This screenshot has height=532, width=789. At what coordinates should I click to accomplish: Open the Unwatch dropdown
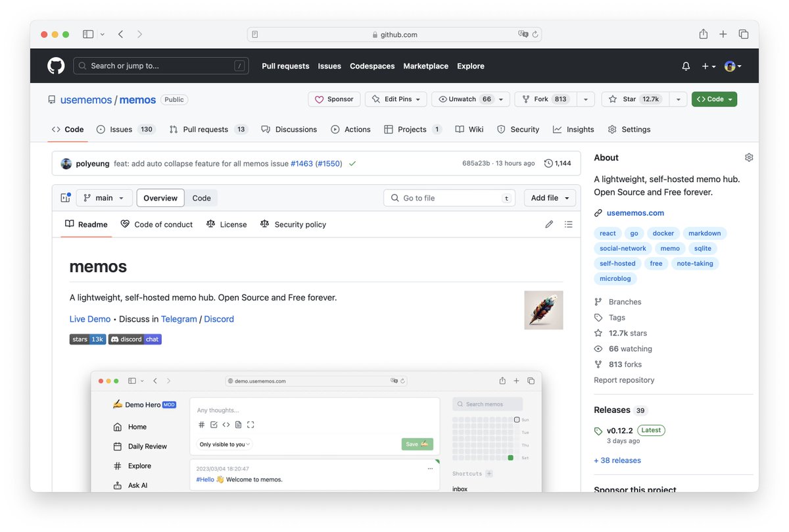[470, 99]
